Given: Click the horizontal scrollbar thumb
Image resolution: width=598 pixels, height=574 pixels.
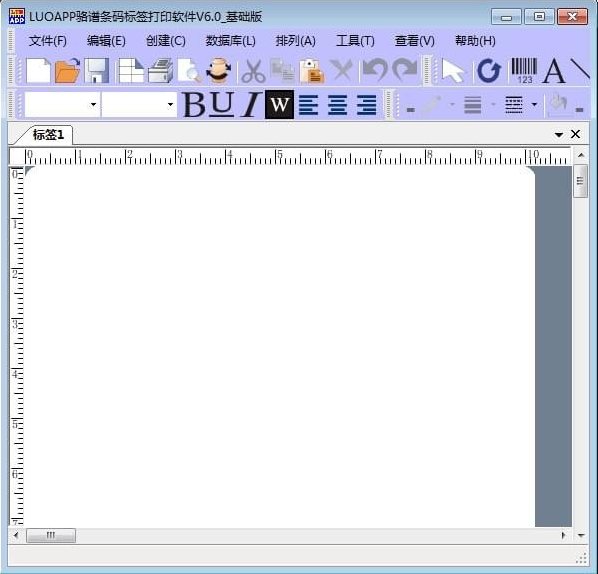Looking at the screenshot, I should 51,535.
